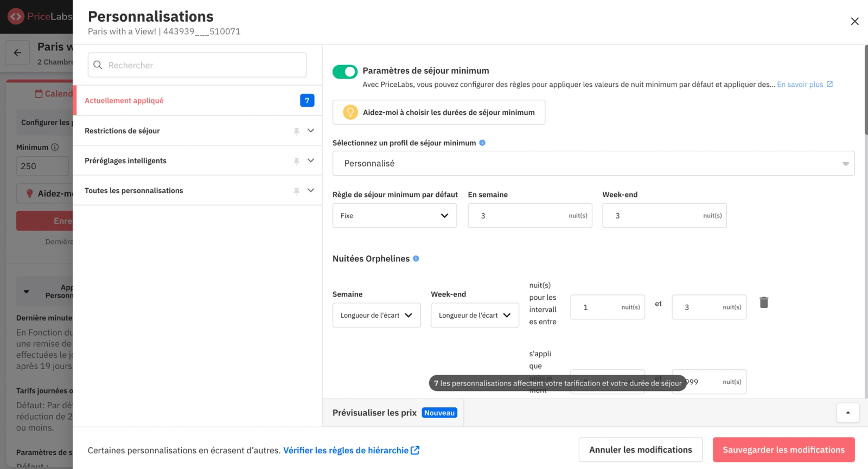Screen dimensions: 868x469
Task: Edit the Week-end nights field
Action: click(x=665, y=216)
